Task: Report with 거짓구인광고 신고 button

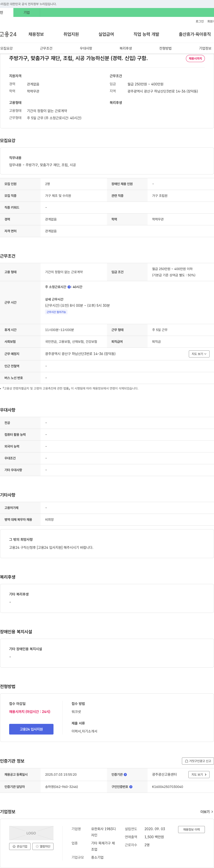Action: [198, 761]
